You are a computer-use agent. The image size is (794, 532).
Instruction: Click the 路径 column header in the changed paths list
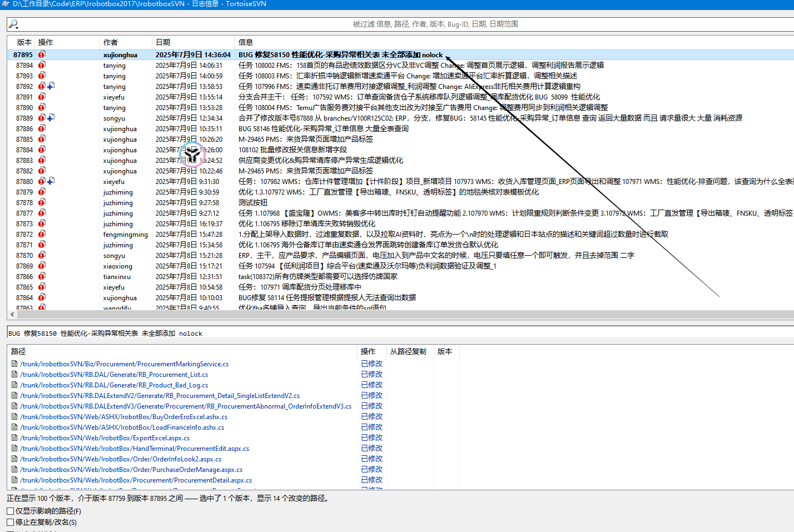182,351
